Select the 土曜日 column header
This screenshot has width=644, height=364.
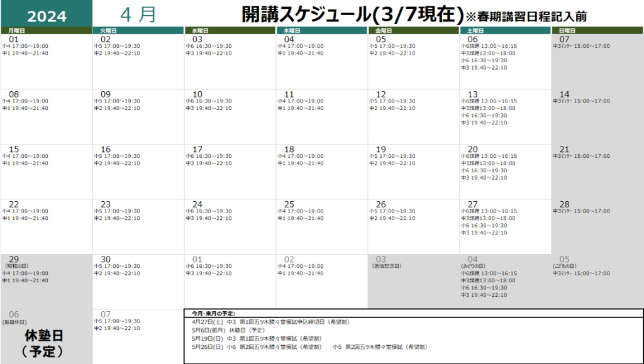(505, 30)
